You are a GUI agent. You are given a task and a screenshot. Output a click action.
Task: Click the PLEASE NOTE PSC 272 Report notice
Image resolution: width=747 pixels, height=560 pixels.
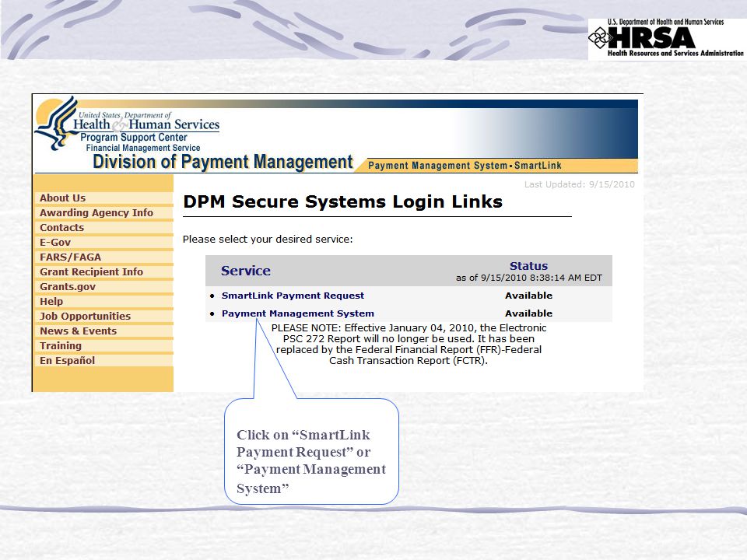pos(409,344)
